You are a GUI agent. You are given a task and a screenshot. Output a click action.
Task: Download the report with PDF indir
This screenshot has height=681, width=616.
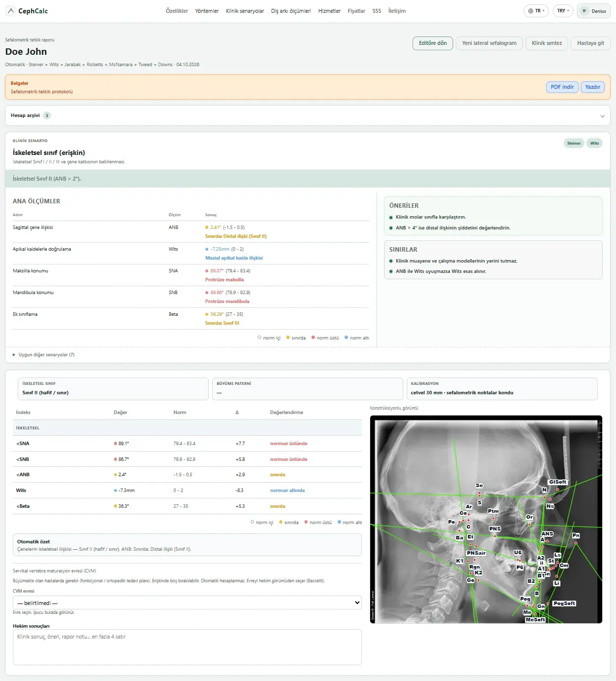[x=562, y=87]
